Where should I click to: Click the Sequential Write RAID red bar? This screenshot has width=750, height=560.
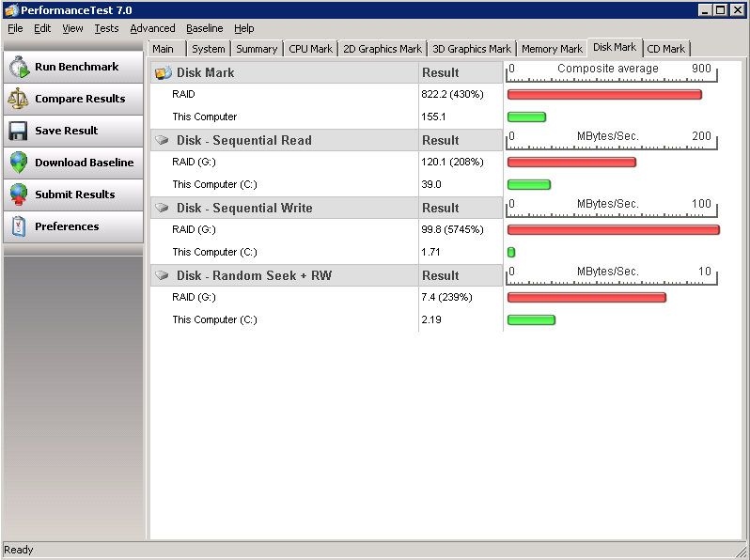click(613, 230)
